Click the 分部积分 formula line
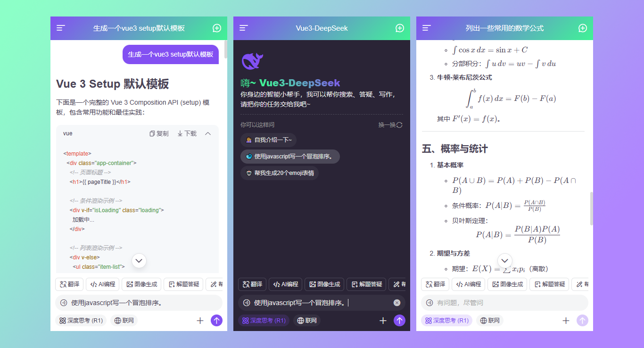This screenshot has height=348, width=644. [504, 64]
